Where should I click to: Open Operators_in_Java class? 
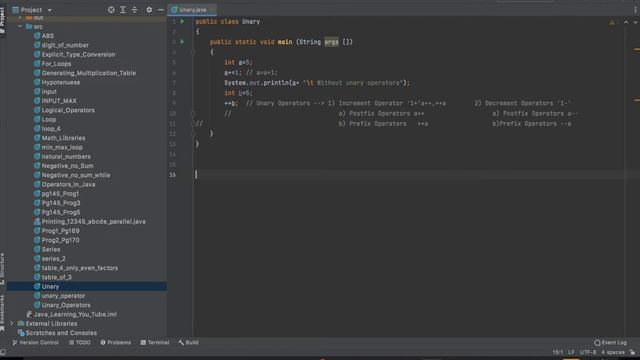click(68, 184)
